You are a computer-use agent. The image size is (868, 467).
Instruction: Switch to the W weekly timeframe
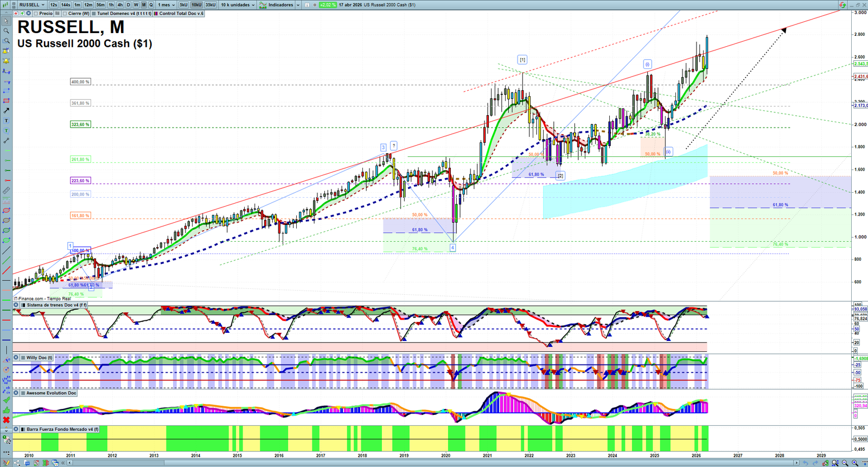pos(136,5)
